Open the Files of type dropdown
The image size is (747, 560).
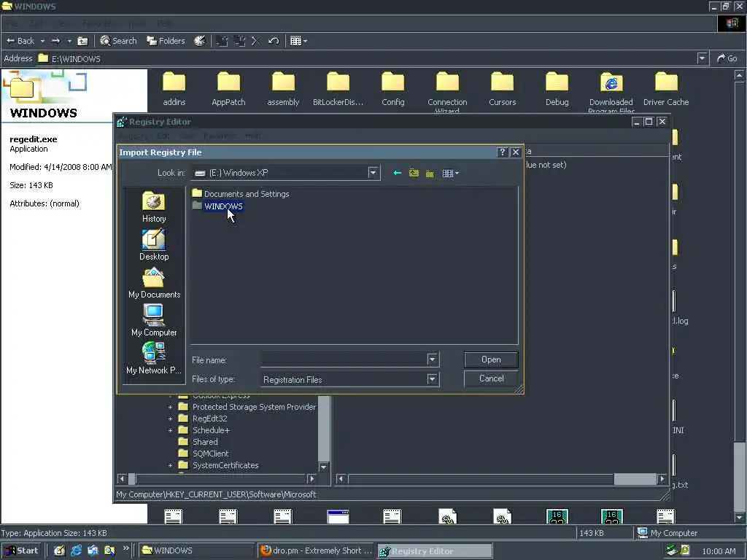(432, 379)
